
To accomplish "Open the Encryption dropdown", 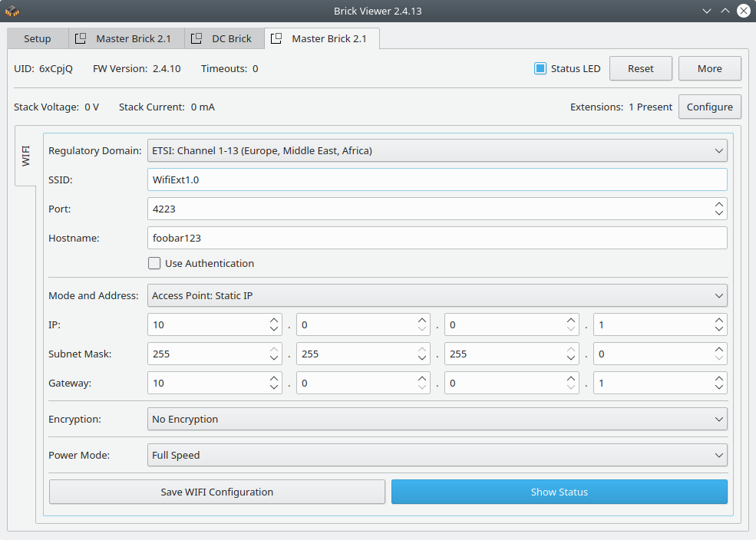I will pos(437,419).
